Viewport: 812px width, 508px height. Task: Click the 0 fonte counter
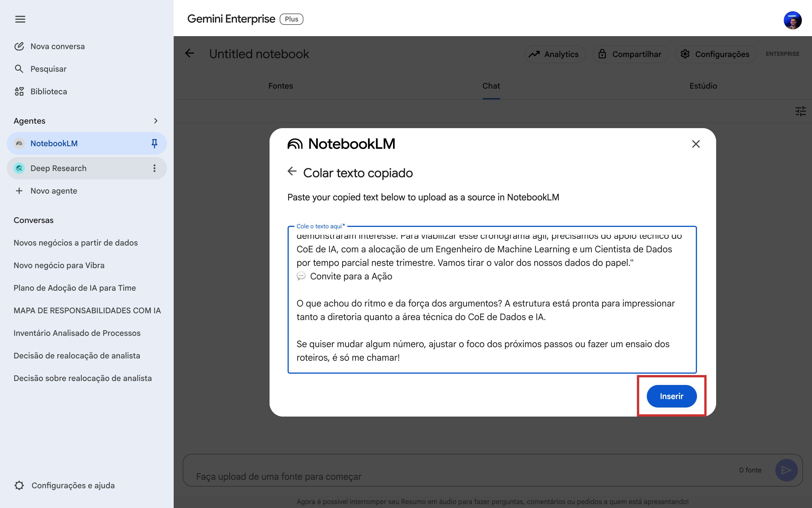(750, 470)
